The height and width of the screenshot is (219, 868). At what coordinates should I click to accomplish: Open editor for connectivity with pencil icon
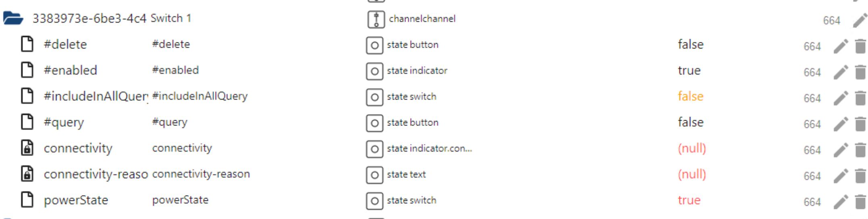840,150
